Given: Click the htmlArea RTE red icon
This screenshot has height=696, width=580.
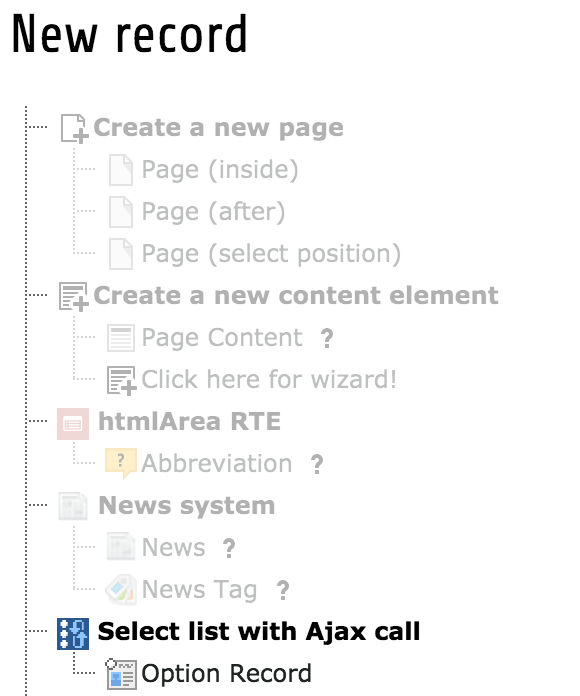Looking at the screenshot, I should [x=73, y=424].
